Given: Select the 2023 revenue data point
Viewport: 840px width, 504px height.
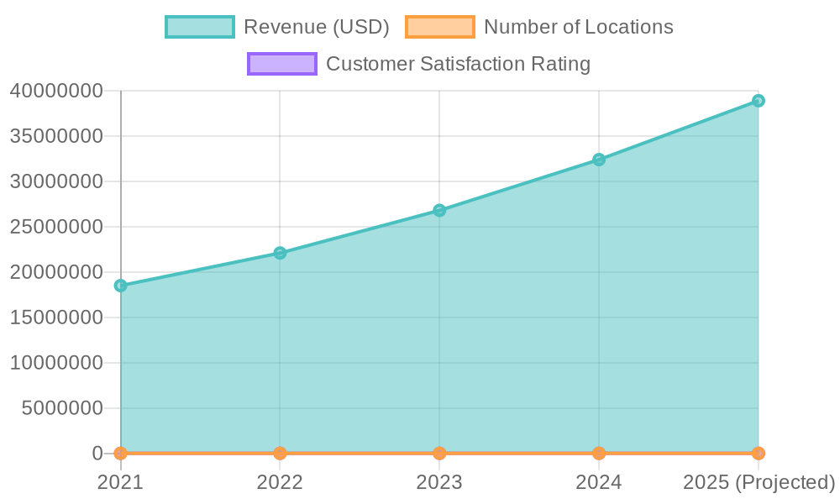Looking at the screenshot, I should click(439, 211).
